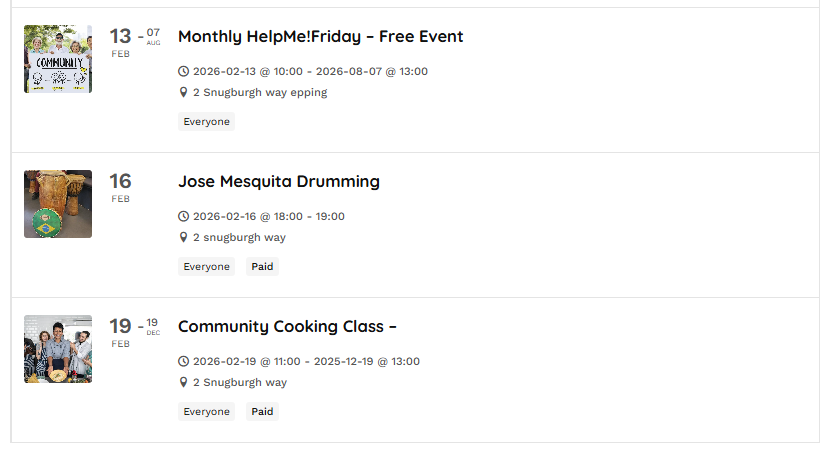Select Everyone tag on Drumming event

tap(206, 267)
